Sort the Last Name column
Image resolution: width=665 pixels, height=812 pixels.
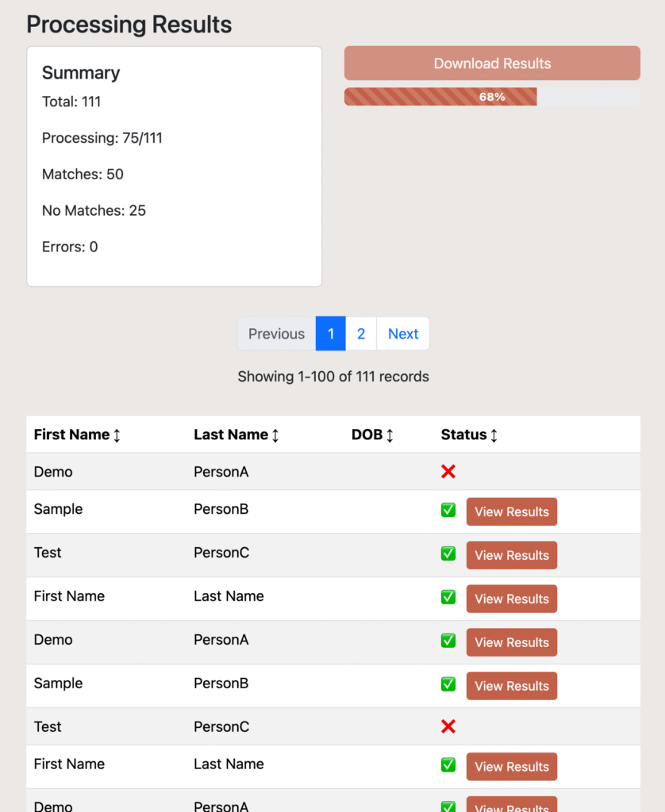236,435
